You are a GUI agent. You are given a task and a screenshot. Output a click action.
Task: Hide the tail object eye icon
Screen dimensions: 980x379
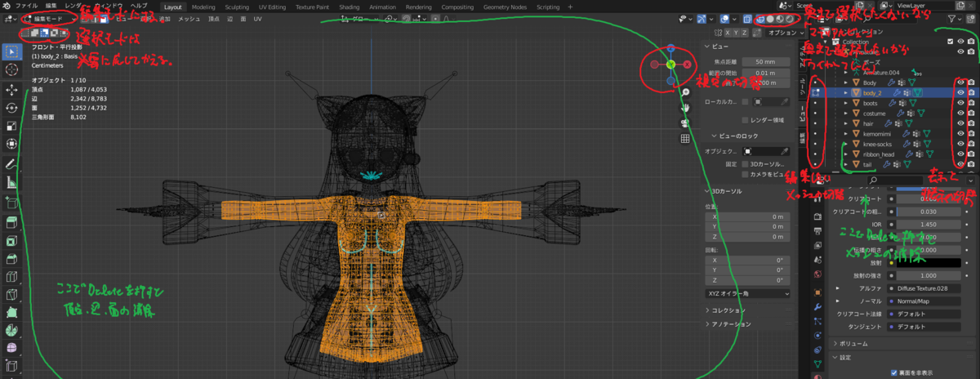click(x=960, y=164)
